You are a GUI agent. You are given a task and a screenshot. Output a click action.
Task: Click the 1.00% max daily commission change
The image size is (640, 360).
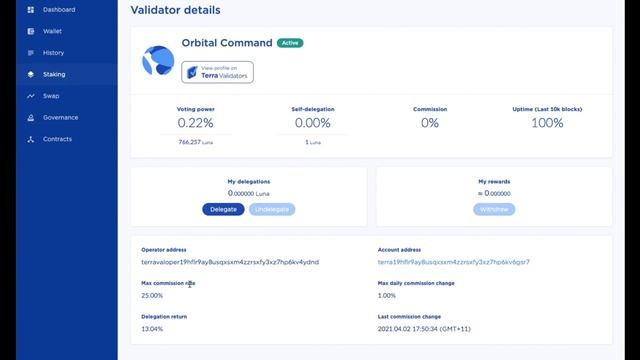[x=387, y=296]
